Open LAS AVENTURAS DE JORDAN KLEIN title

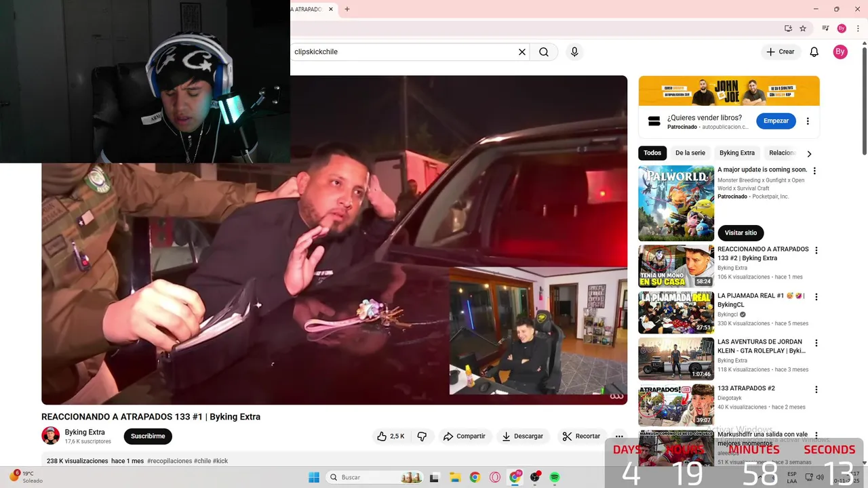(762, 346)
